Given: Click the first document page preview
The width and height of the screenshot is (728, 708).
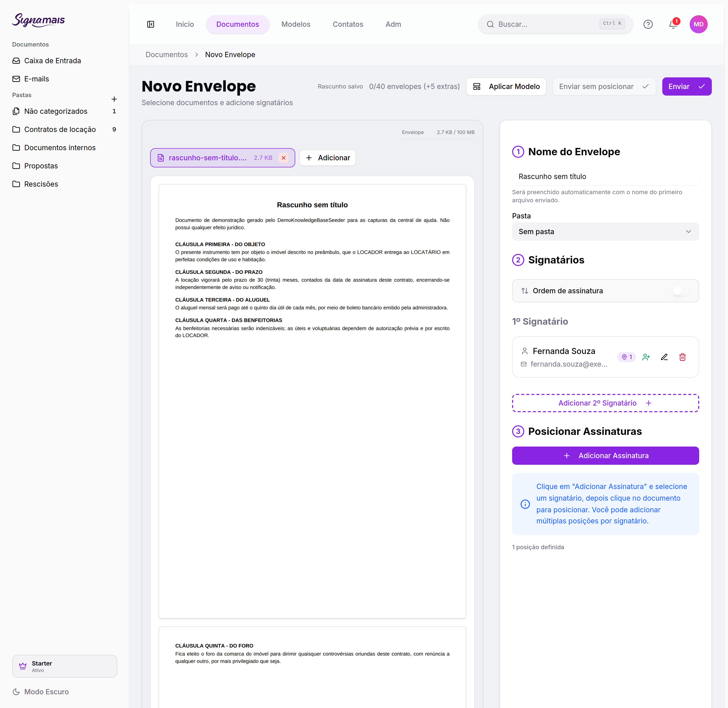Looking at the screenshot, I should pos(312,401).
